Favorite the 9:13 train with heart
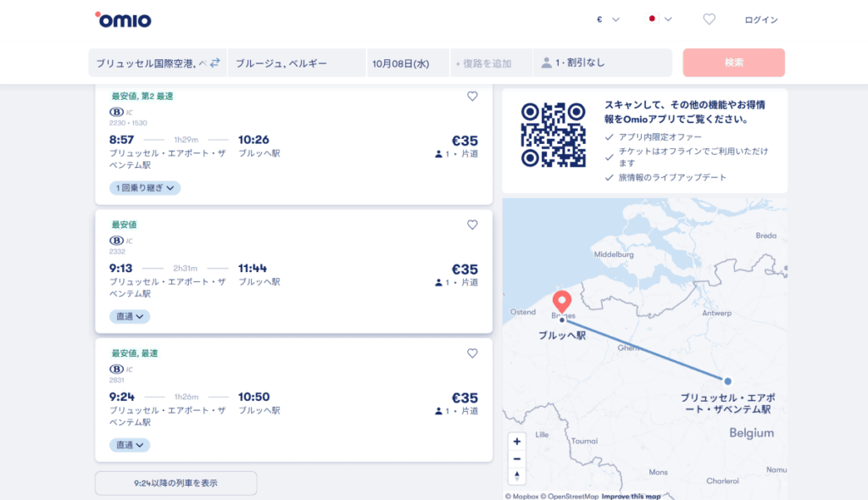 pyautogui.click(x=472, y=225)
